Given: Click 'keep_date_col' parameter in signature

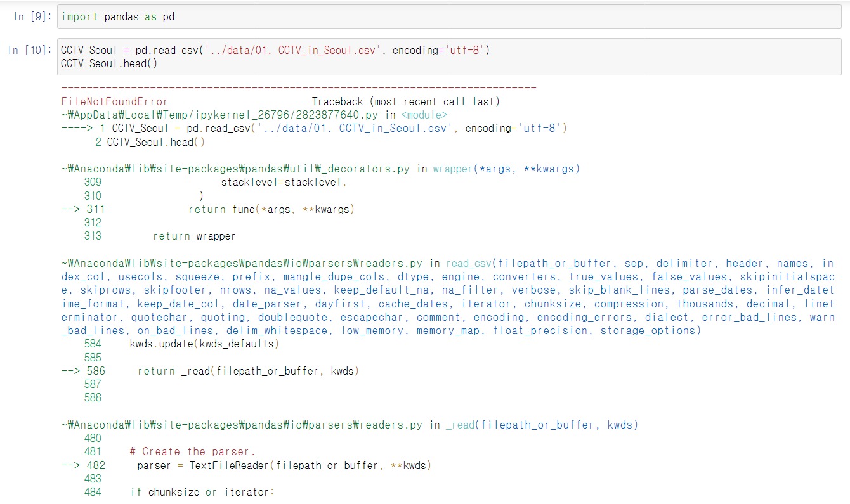Looking at the screenshot, I should pos(178,304).
